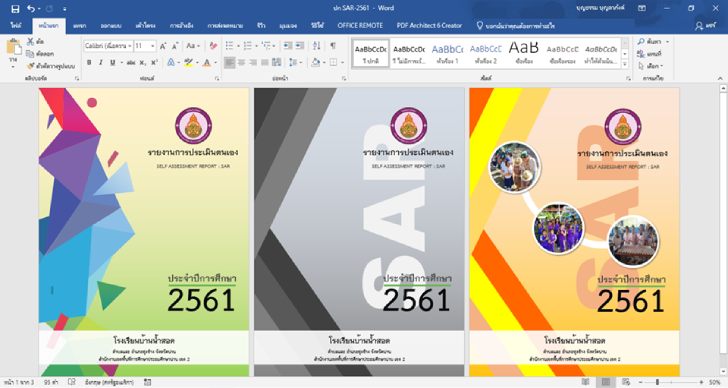Screen dimensions: 728x388
Task: Clear all formatting with the eraser icon
Action: (213, 46)
